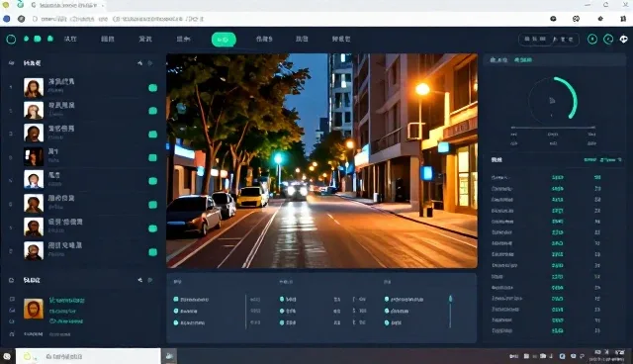Open the navigation tab just left of green pill
633x364 pixels.
coord(183,40)
